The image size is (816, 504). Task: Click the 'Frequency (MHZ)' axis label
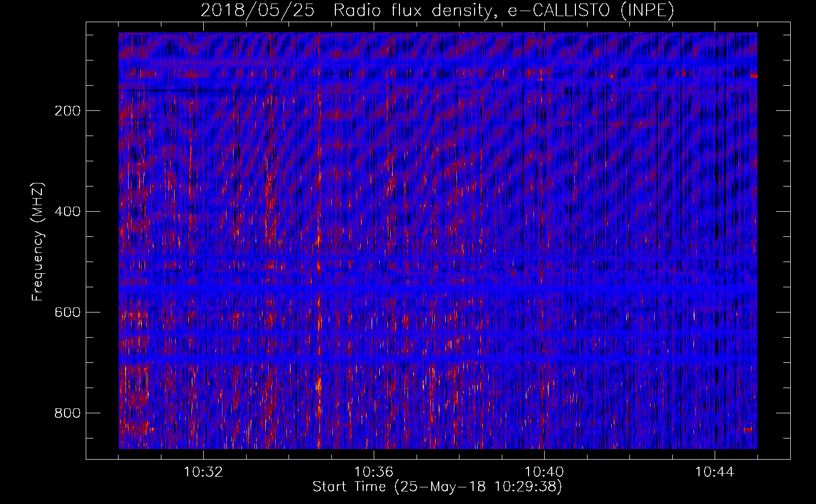[37, 242]
